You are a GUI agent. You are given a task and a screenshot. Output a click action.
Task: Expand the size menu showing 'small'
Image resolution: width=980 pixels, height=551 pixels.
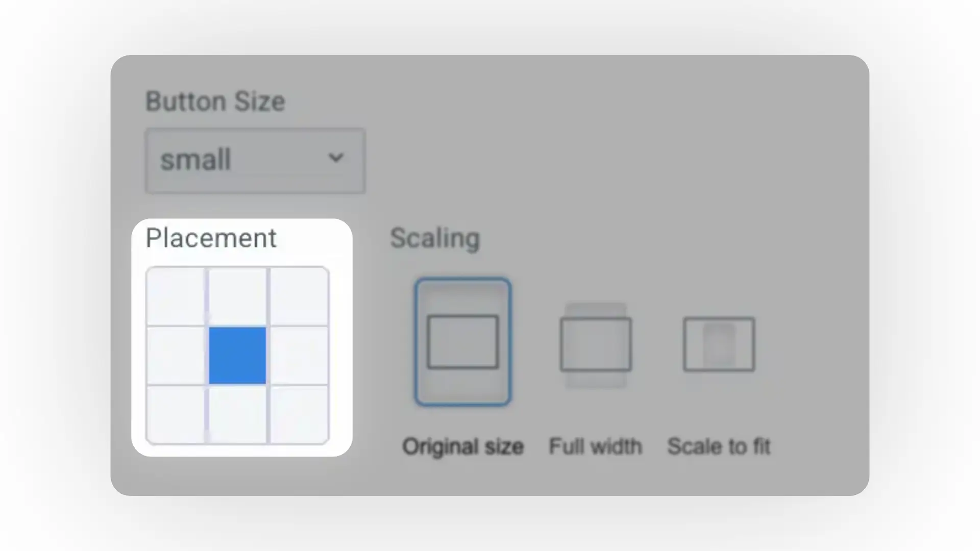click(x=255, y=160)
